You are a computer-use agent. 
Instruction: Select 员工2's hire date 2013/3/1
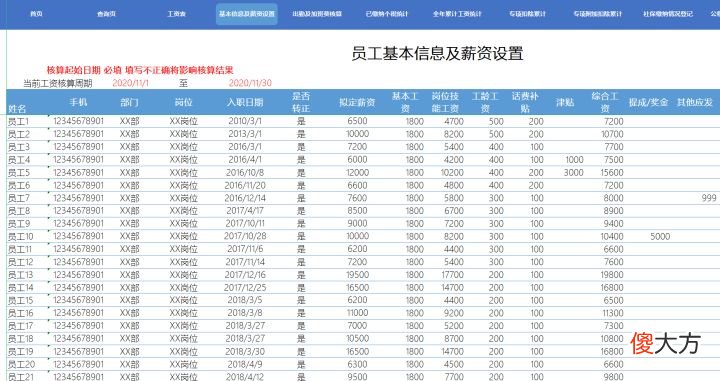click(x=245, y=134)
